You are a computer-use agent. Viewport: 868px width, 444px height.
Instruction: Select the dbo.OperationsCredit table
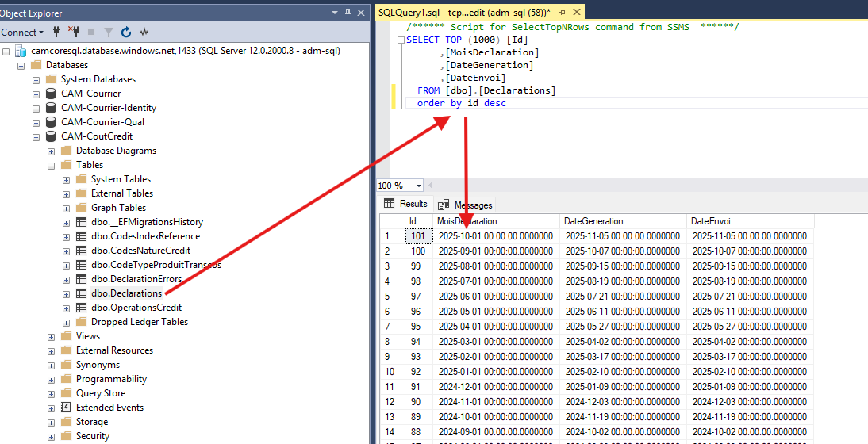click(x=136, y=308)
